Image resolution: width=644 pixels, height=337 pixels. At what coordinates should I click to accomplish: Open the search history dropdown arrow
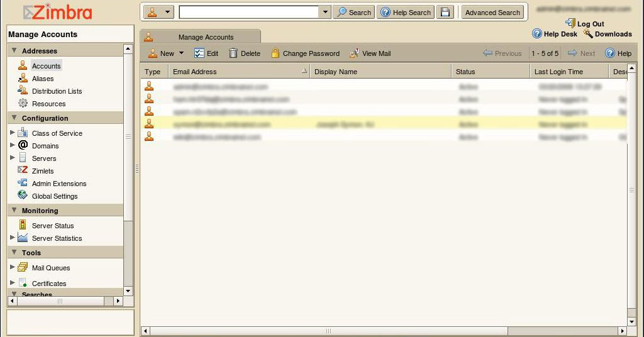click(x=325, y=12)
